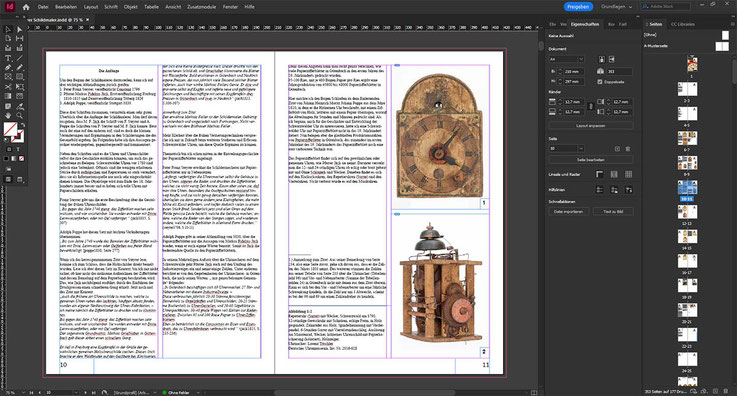Open preflight Ohne Fehler menu arrow
The width and height of the screenshot is (737, 396).
197,392
